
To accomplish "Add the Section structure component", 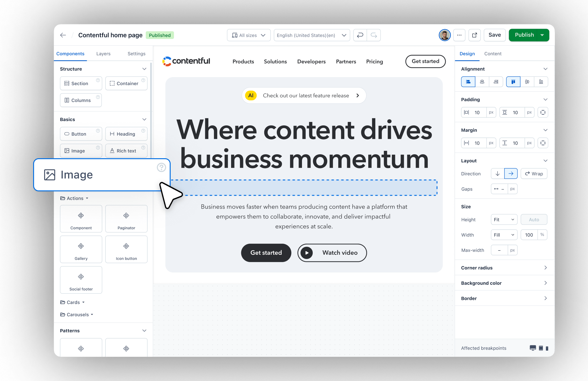I will [x=81, y=83].
